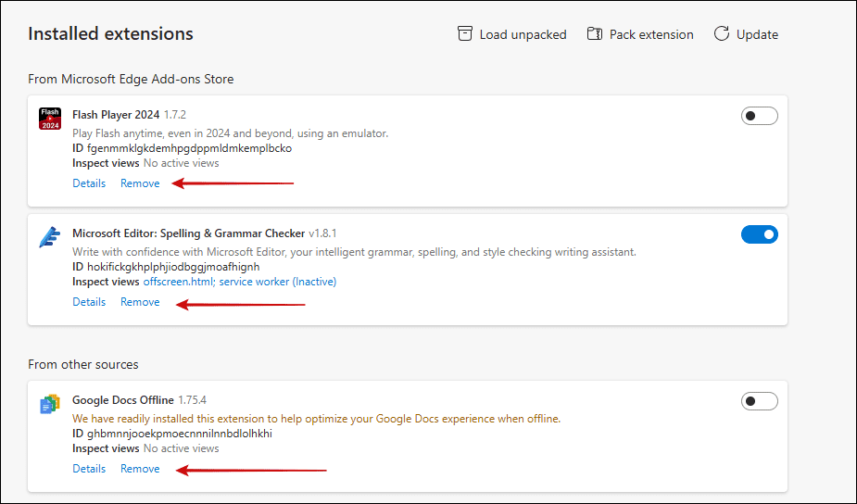
Task: Click the Load unpacked button label
Action: 523,34
